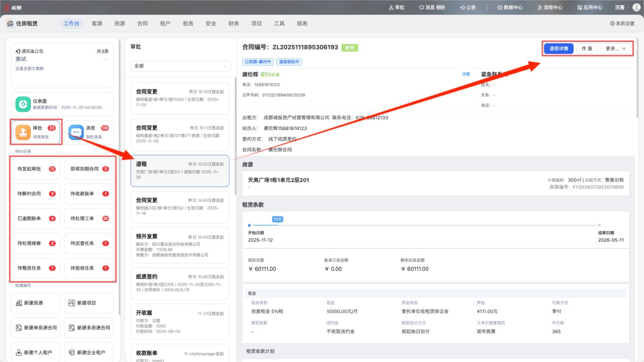644x362 pixels.
Task: Open the 报表 menu tab
Action: coord(303,24)
